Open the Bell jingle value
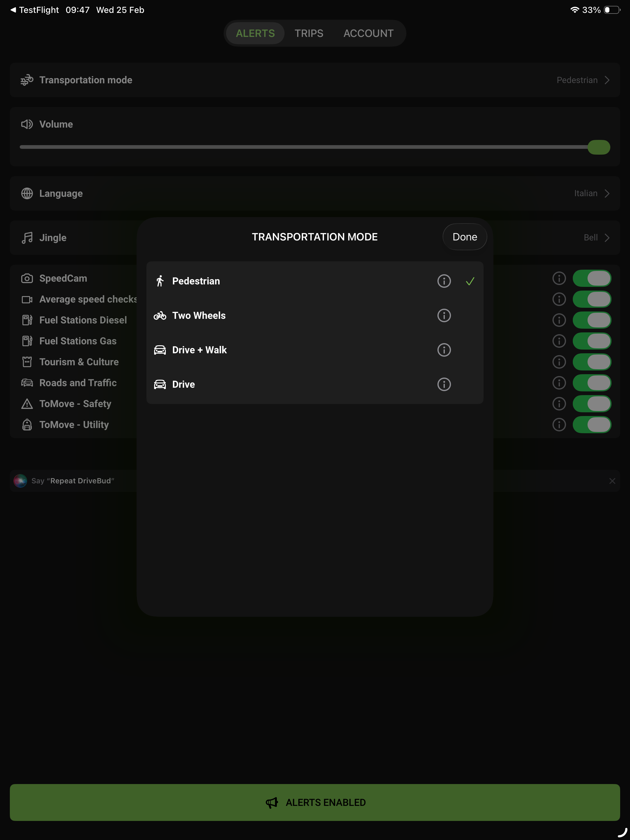The height and width of the screenshot is (840, 630). (x=591, y=238)
